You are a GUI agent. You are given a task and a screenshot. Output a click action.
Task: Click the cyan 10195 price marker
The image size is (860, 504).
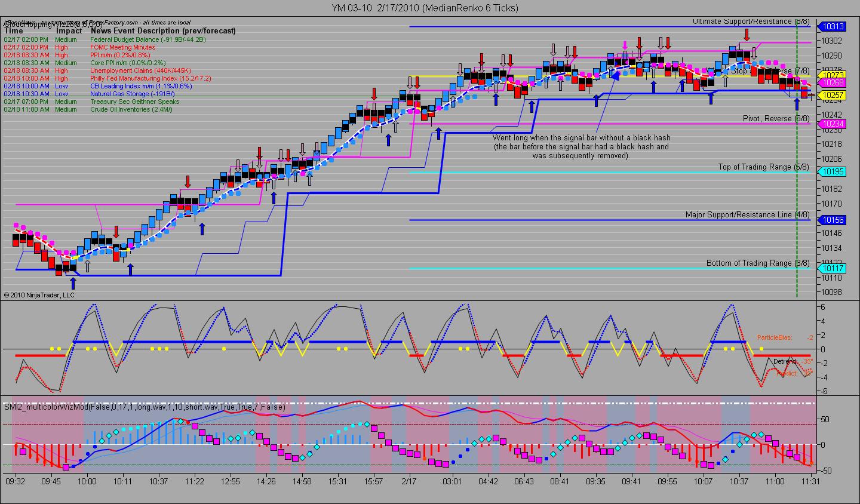(832, 172)
